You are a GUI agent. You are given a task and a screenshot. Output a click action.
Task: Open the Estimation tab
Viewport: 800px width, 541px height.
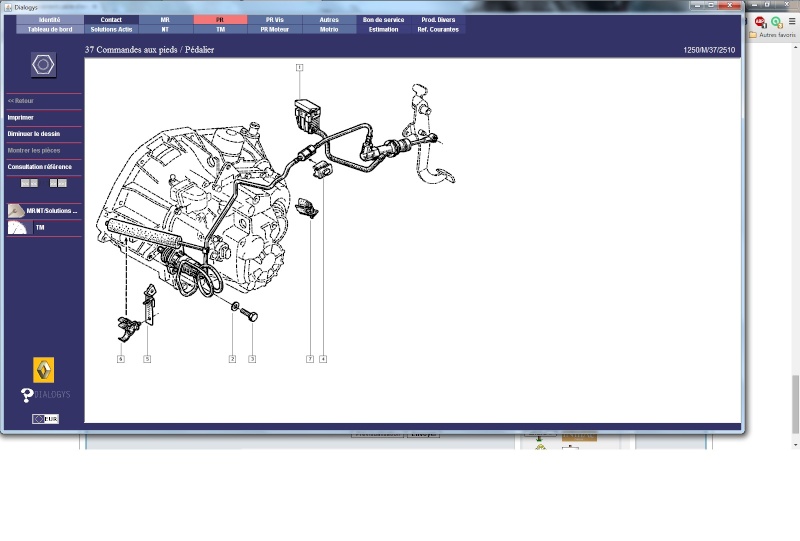point(384,30)
